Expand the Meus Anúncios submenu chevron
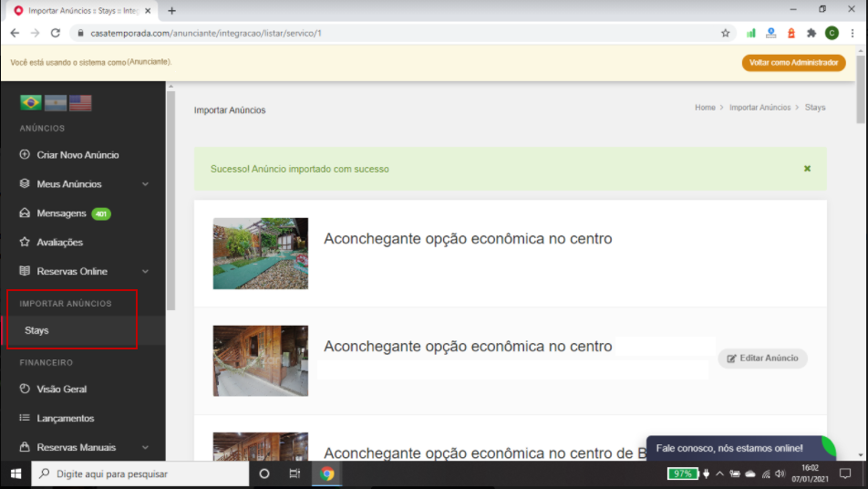The height and width of the screenshot is (489, 868). pyautogui.click(x=145, y=184)
